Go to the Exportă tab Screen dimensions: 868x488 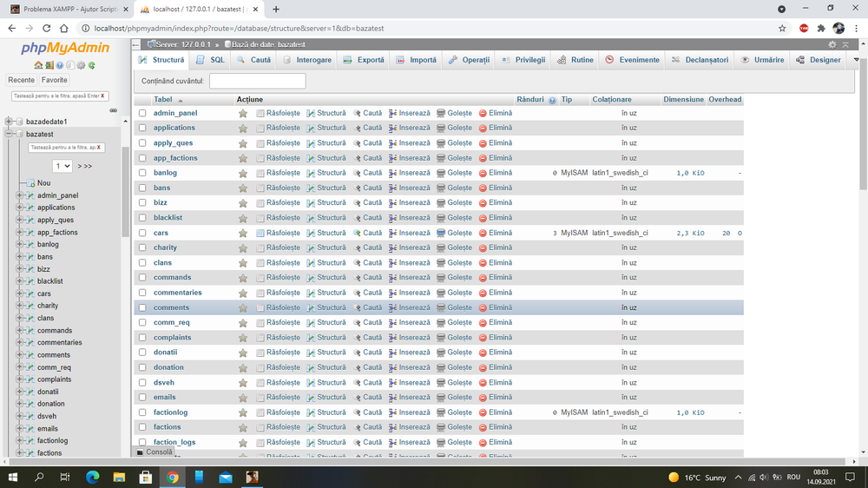(364, 60)
